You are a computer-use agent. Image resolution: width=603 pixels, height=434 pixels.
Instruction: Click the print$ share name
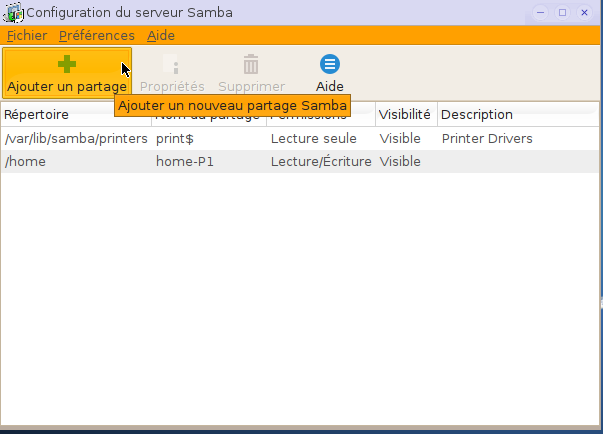pyautogui.click(x=175, y=138)
